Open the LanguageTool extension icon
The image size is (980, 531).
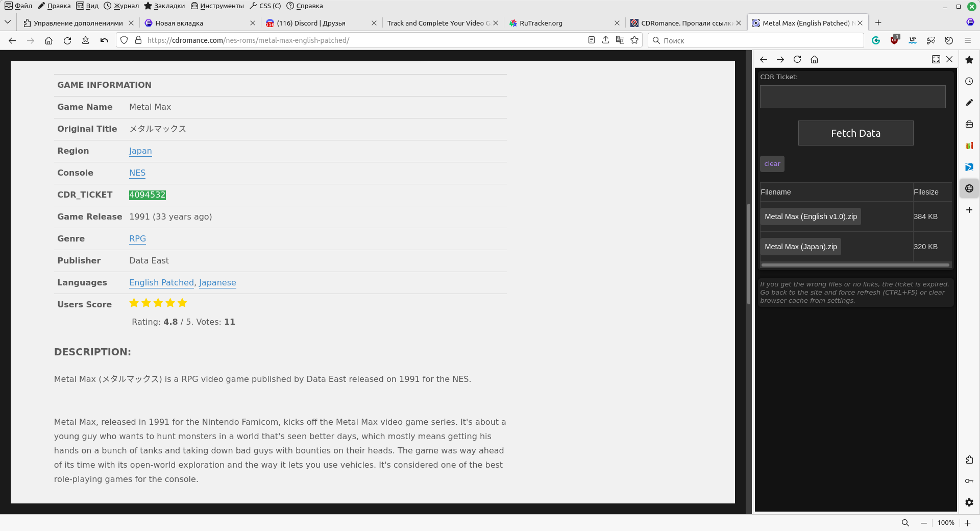click(x=913, y=40)
